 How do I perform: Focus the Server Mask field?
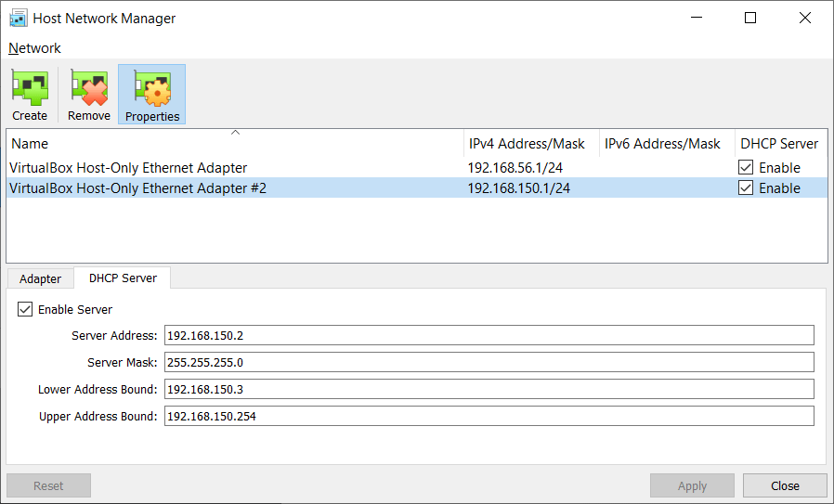[x=489, y=362]
